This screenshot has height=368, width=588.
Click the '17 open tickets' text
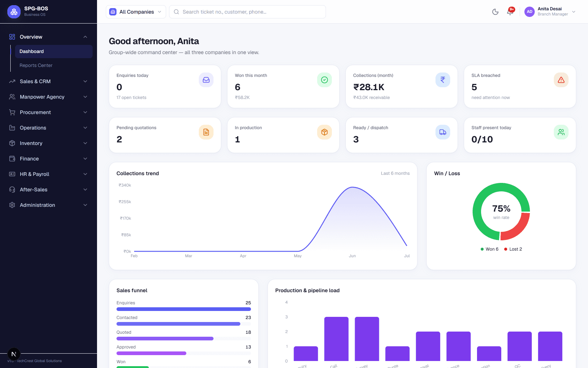click(131, 98)
